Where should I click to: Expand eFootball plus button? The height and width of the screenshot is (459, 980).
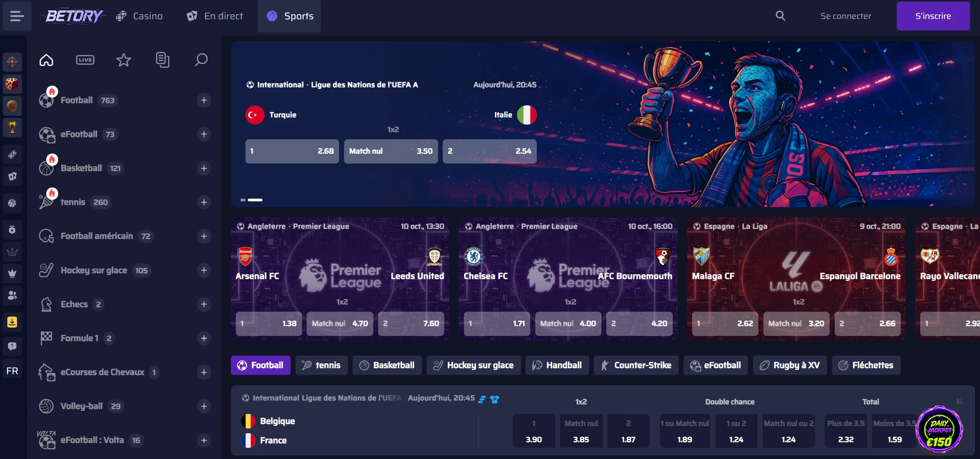[x=204, y=134]
